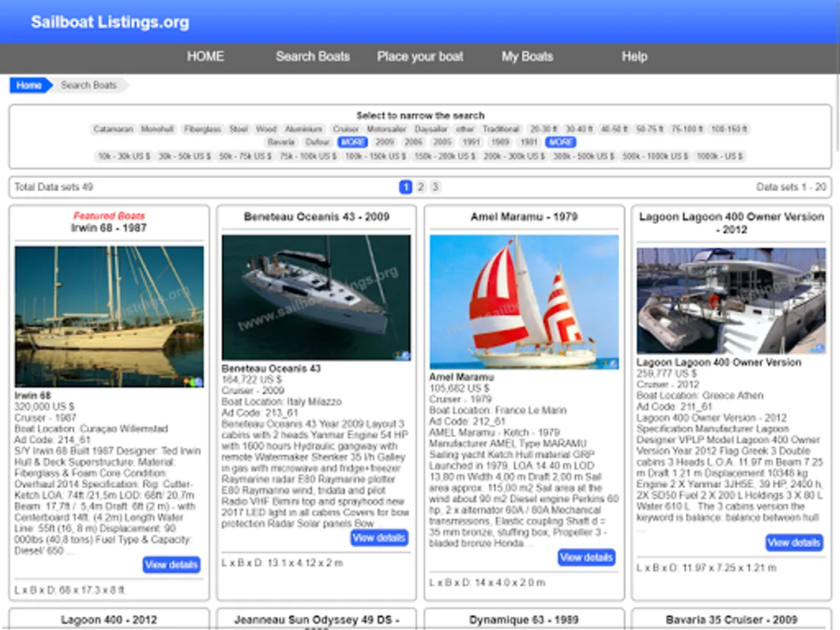Go to results page 1
Screen dimensions: 840x630
[x=405, y=187]
